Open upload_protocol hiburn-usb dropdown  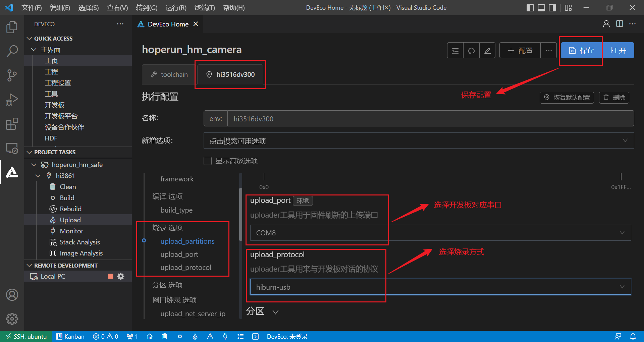440,287
